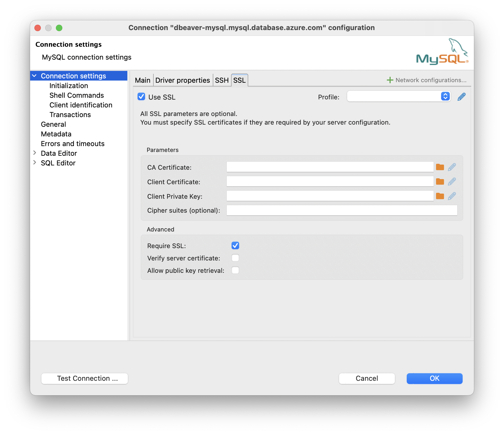Confirm settings with the OK button
This screenshot has height=435, width=504.
434,378
